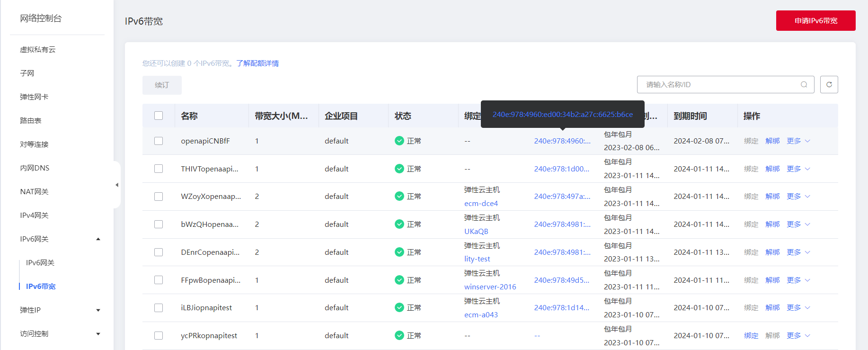Click the search magnifier icon
868x350 pixels.
(804, 85)
